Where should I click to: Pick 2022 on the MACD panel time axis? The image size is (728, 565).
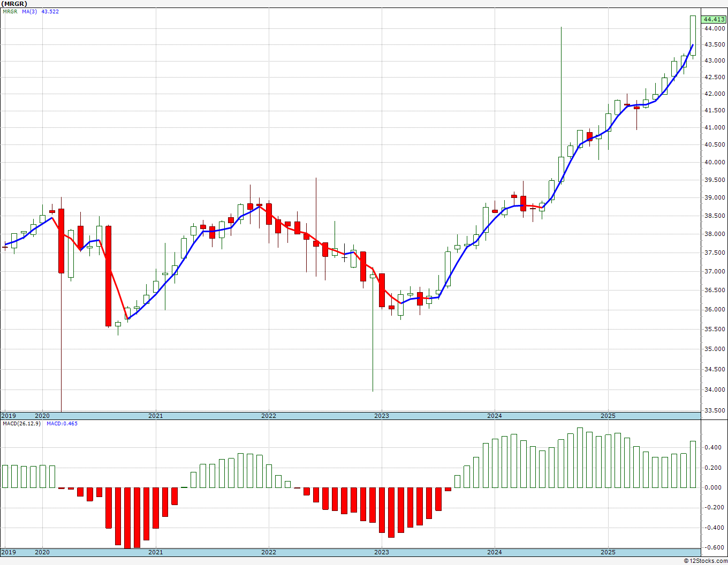click(x=268, y=552)
